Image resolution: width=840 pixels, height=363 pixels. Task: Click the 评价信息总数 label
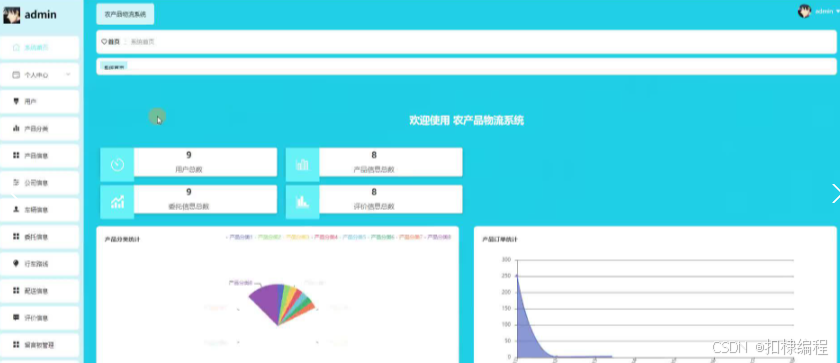[374, 207]
